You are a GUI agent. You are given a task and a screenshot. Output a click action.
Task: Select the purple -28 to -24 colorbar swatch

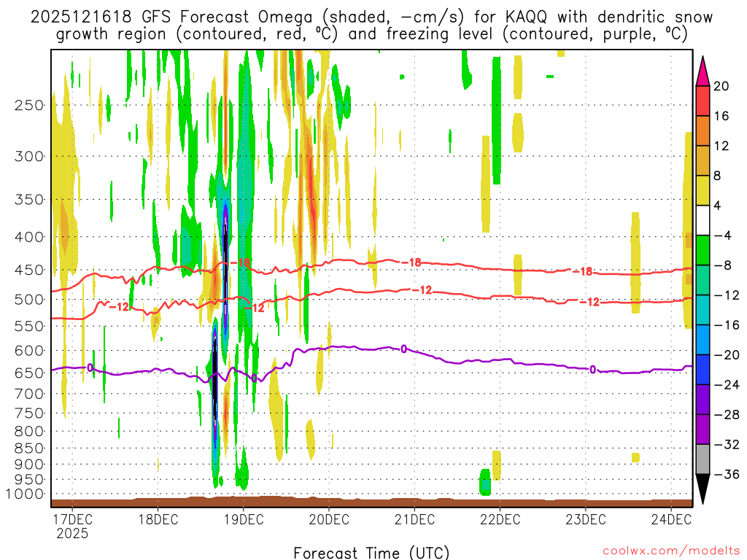(703, 400)
